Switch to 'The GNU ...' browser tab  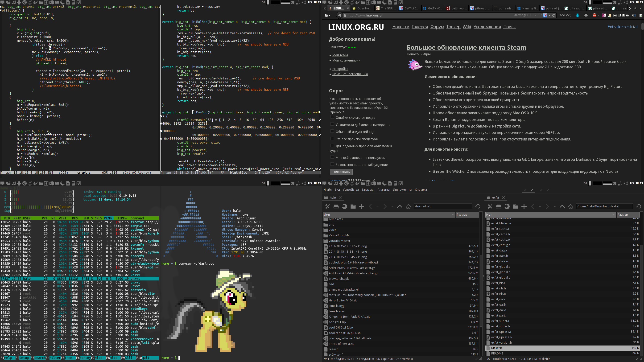pos(386,8)
